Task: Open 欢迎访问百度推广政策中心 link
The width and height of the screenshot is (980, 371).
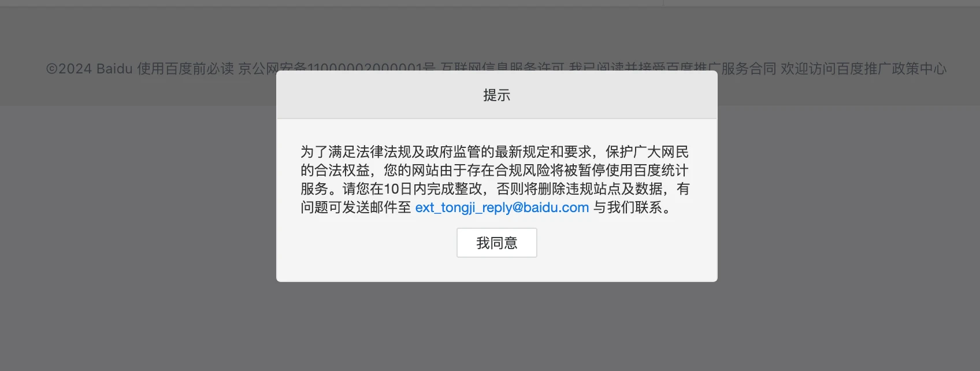Action: tap(863, 69)
